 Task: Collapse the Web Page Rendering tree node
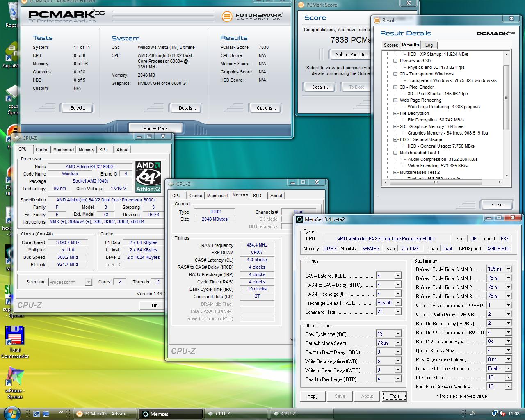pos(395,100)
